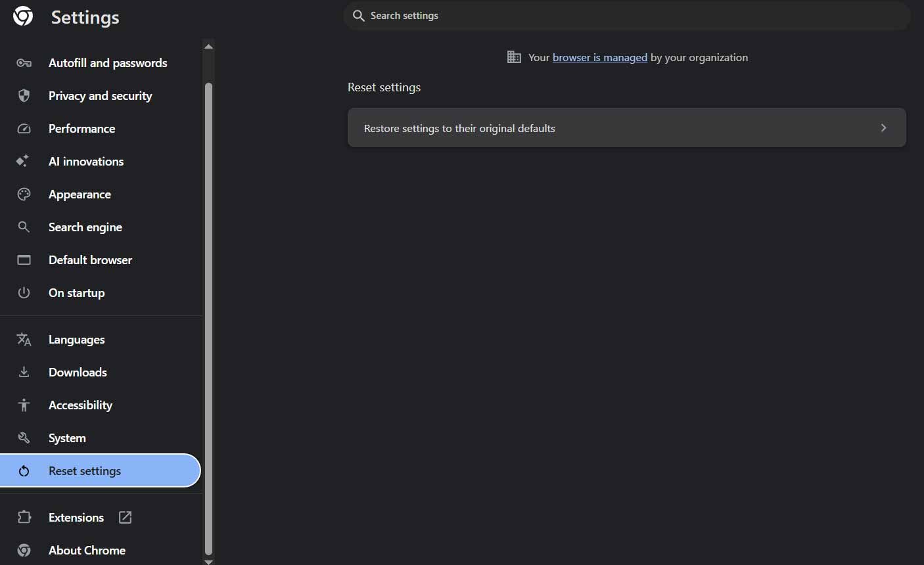Click the key icon for Autofill and passwords
The image size is (924, 565).
(24, 63)
